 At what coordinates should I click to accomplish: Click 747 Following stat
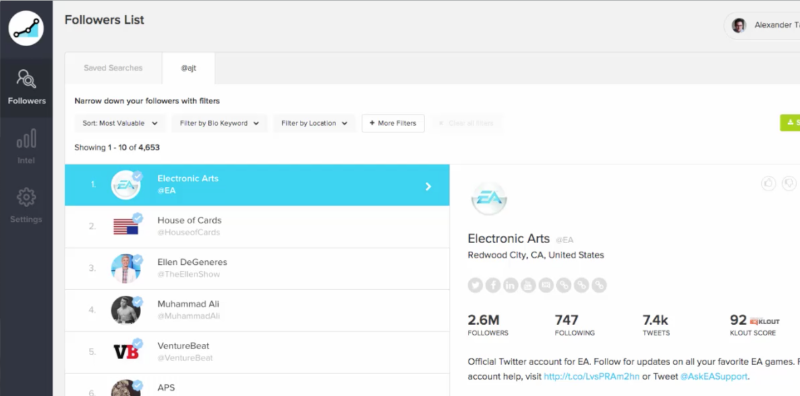click(574, 325)
